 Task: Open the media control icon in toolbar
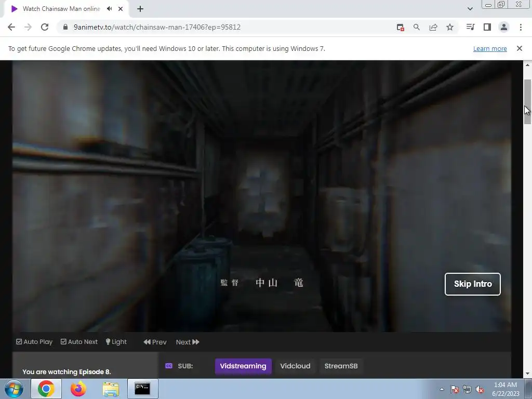tap(470, 27)
